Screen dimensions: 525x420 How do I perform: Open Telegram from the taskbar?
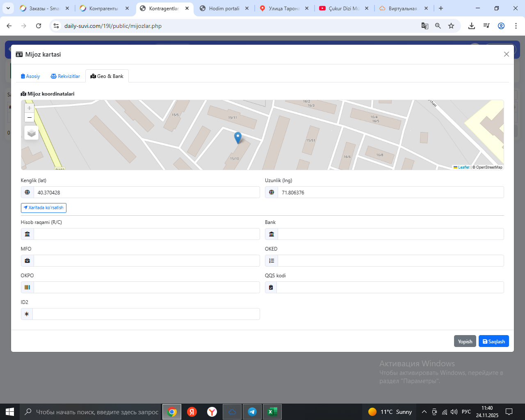tap(252, 412)
